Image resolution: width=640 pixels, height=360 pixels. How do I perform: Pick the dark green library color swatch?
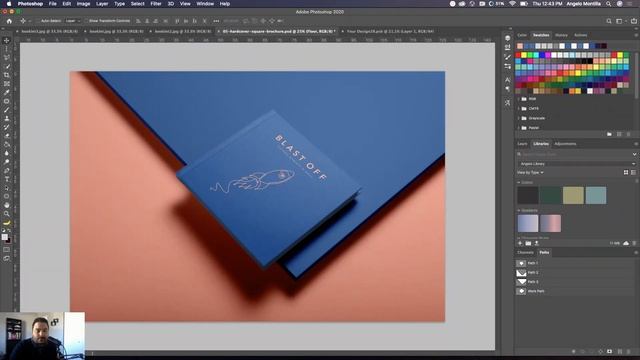pos(550,196)
